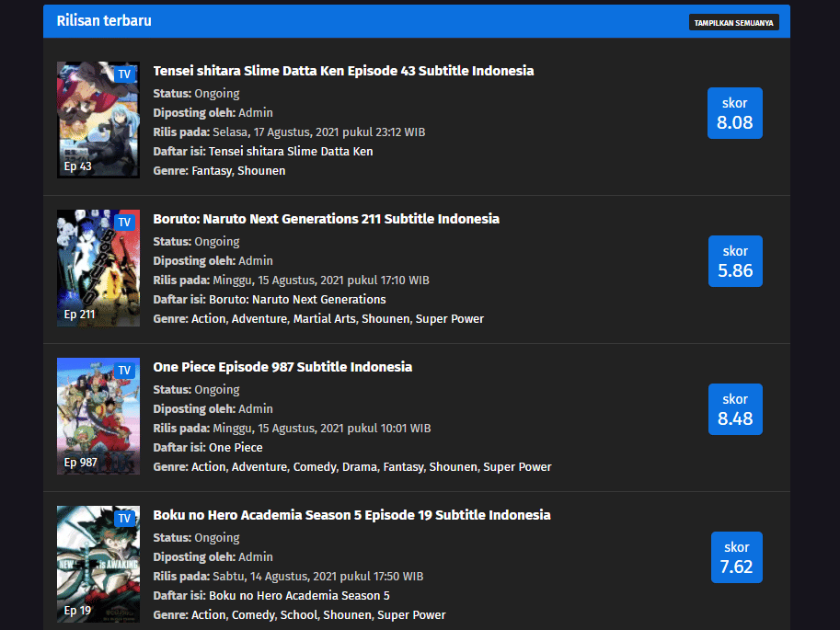840x630 pixels.
Task: Click the skor 5.86 badge for Boruto
Action: pyautogui.click(x=734, y=261)
